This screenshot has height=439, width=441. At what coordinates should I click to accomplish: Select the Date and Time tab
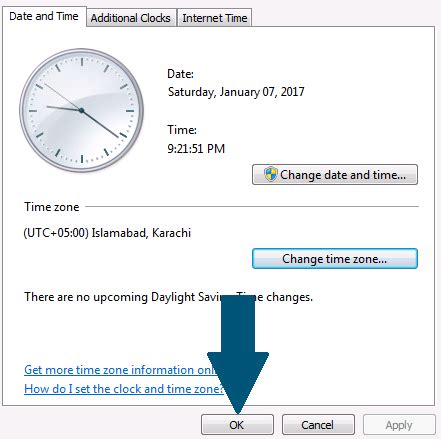pyautogui.click(x=44, y=16)
